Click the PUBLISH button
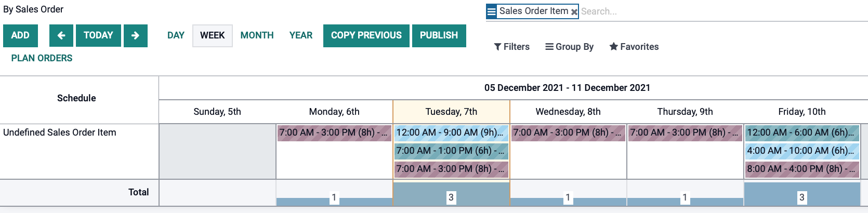 click(x=439, y=36)
